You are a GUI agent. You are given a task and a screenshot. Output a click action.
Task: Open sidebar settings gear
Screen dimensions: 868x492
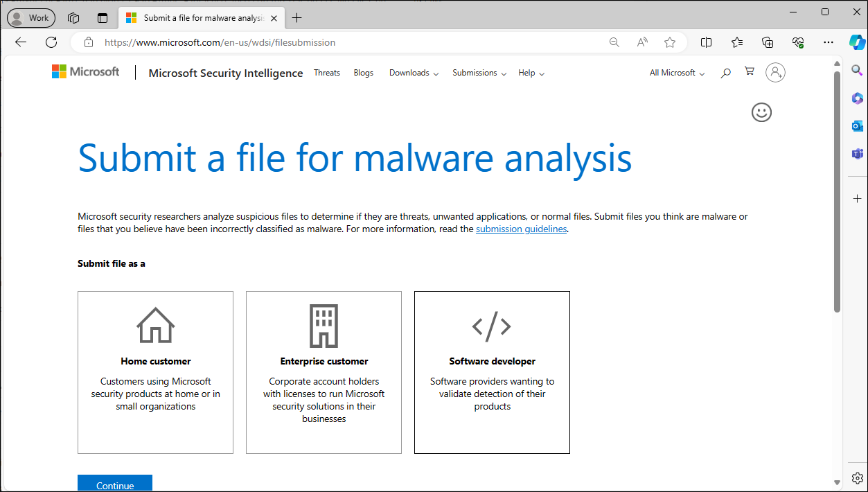coord(857,478)
